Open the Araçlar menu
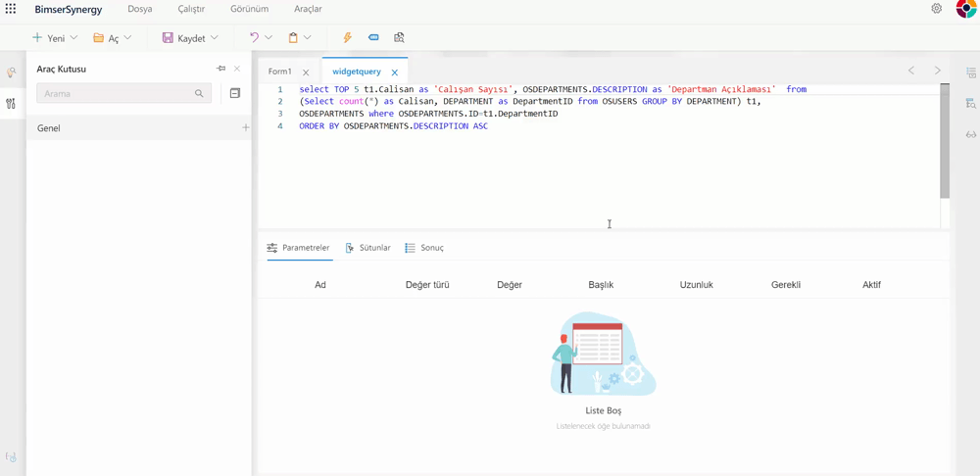Screen dimensions: 980x476 click(308, 9)
